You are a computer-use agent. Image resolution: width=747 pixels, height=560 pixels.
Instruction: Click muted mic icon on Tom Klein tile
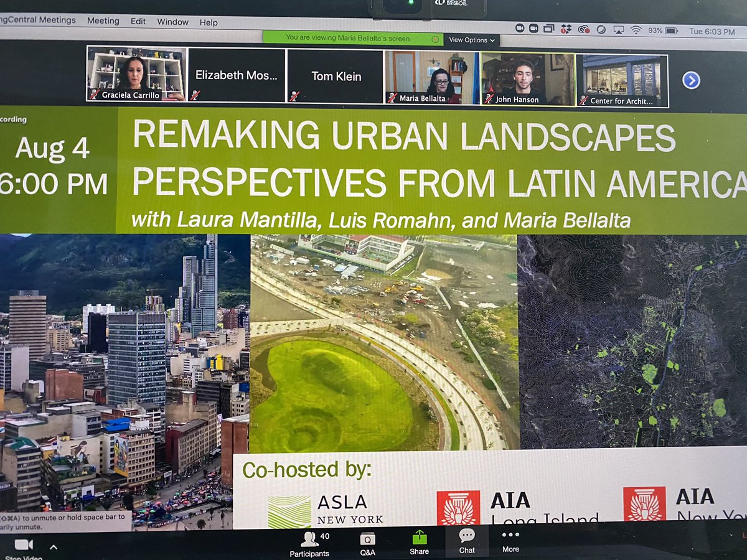(294, 96)
